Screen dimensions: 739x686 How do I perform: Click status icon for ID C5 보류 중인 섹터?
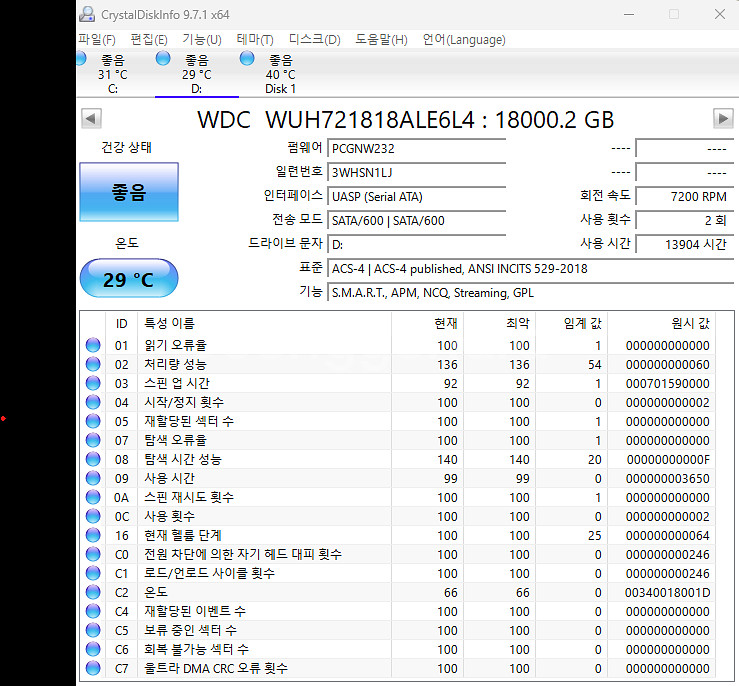(x=93, y=630)
